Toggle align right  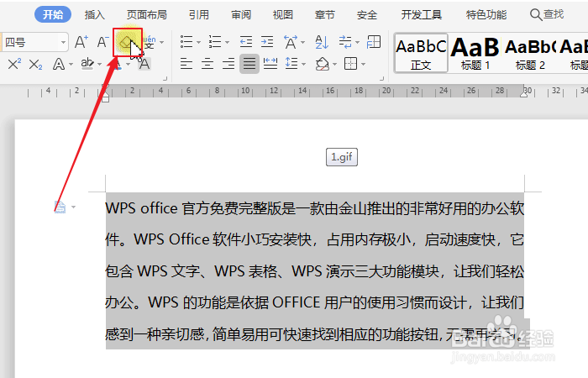tap(228, 64)
